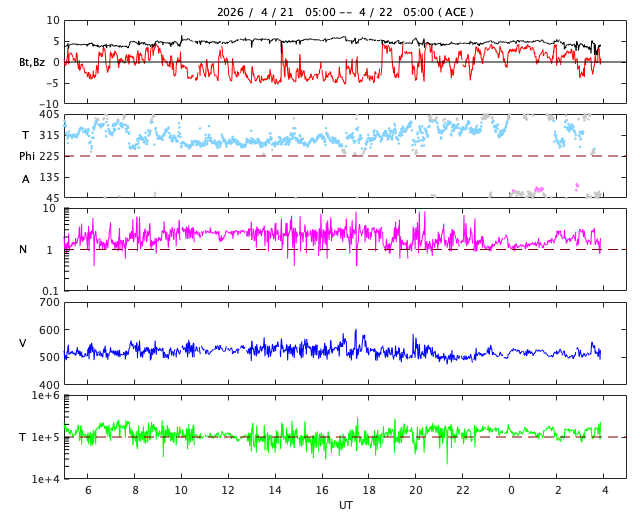This screenshot has width=640, height=512.
Task: Click the N density axis label
Action: [x=23, y=250]
